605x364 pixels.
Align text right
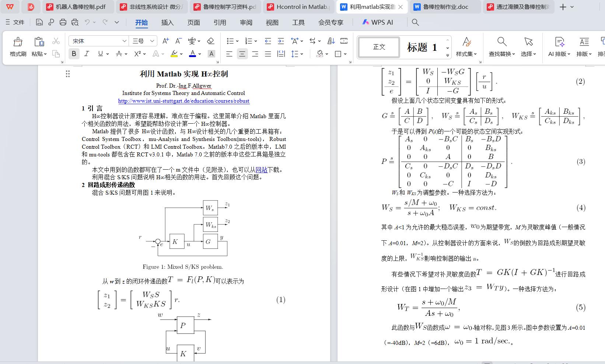(x=255, y=54)
